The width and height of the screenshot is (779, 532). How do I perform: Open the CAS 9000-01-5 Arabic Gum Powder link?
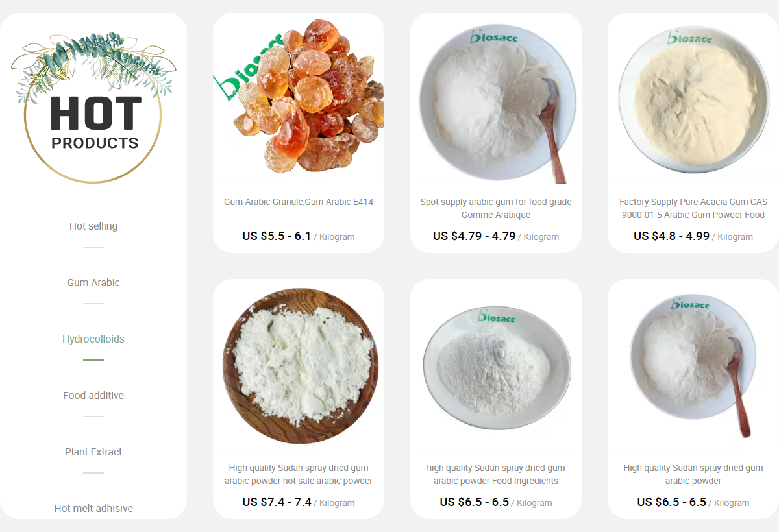pos(693,208)
